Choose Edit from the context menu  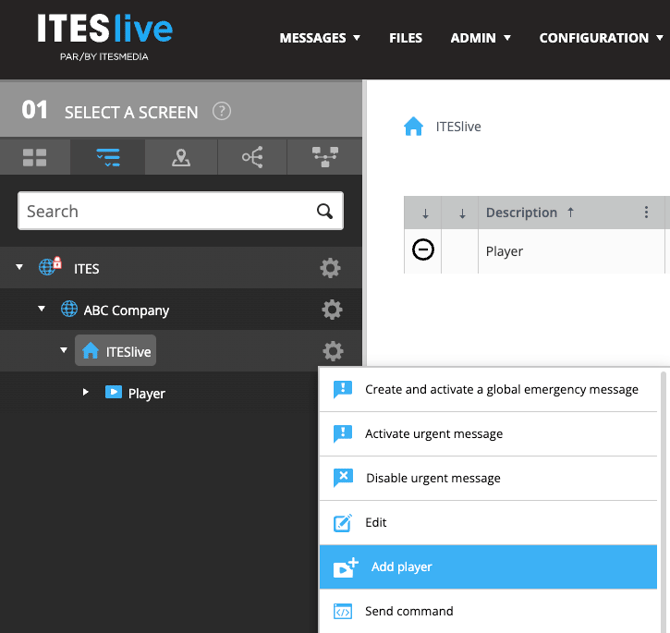click(488, 522)
